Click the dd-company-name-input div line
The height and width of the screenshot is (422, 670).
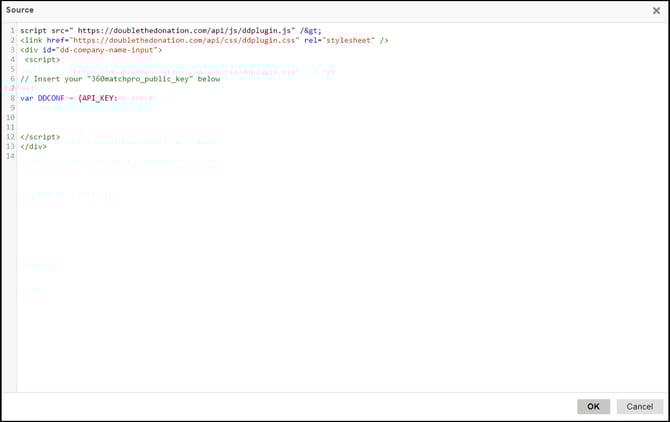pyautogui.click(x=90, y=50)
